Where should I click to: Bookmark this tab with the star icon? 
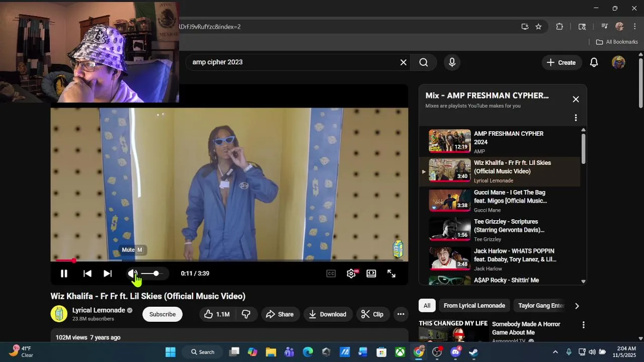click(538, 27)
